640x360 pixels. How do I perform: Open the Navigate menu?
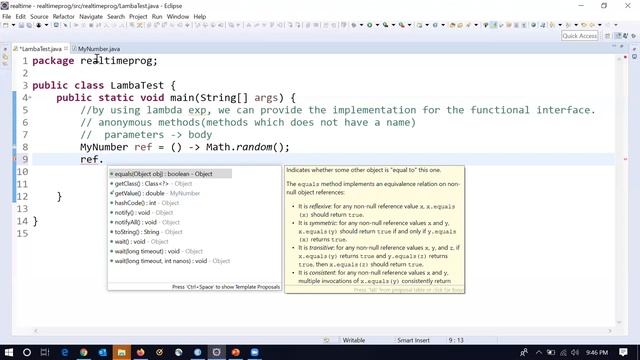pyautogui.click(x=91, y=16)
